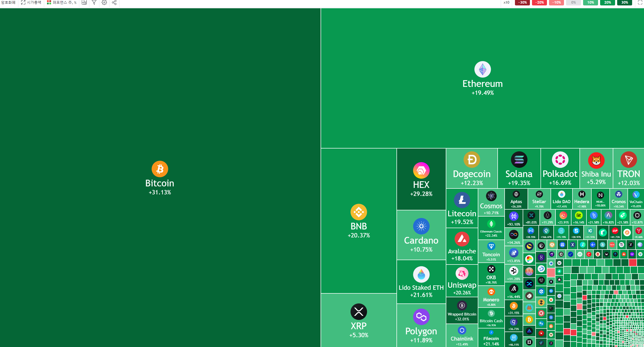Viewport: 644px width, 347px height.
Task: Toggle the −20% legend swatch
Action: pyautogui.click(x=539, y=3)
